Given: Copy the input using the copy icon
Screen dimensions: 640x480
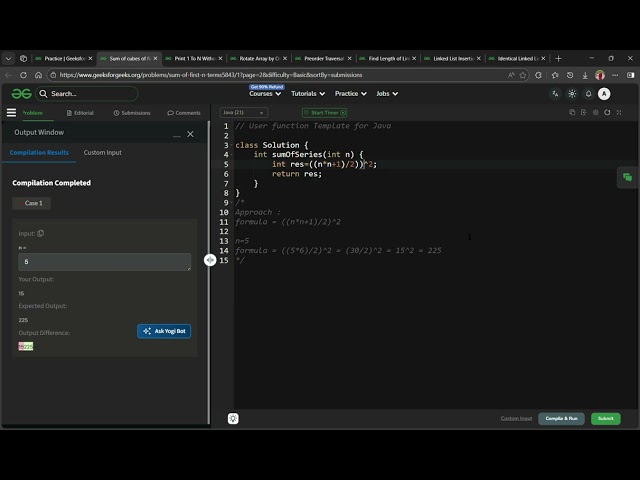Looking at the screenshot, I should [41, 233].
